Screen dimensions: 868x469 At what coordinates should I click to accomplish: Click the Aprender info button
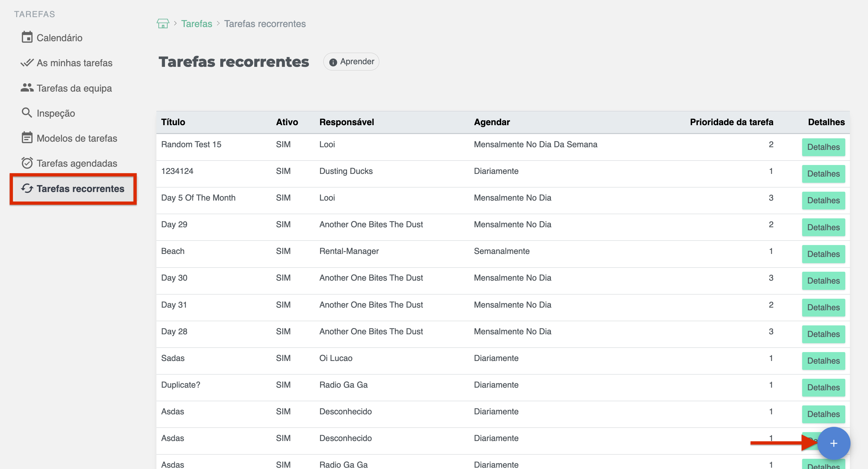351,62
